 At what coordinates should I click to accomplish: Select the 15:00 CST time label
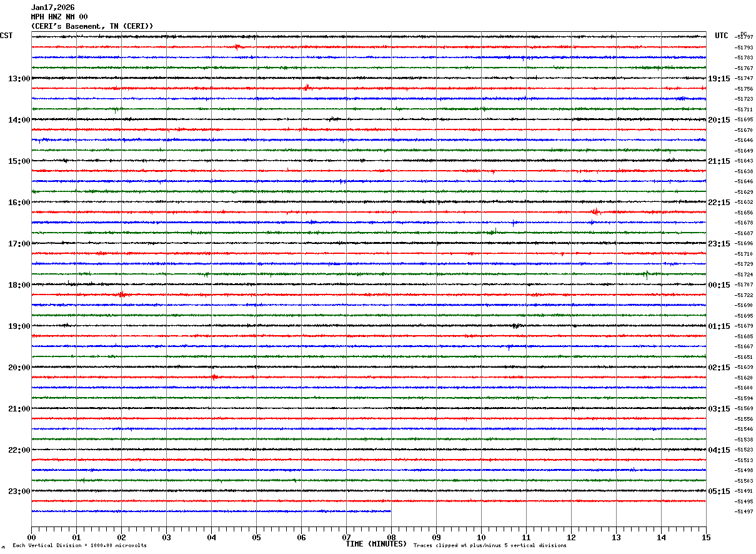(19, 161)
